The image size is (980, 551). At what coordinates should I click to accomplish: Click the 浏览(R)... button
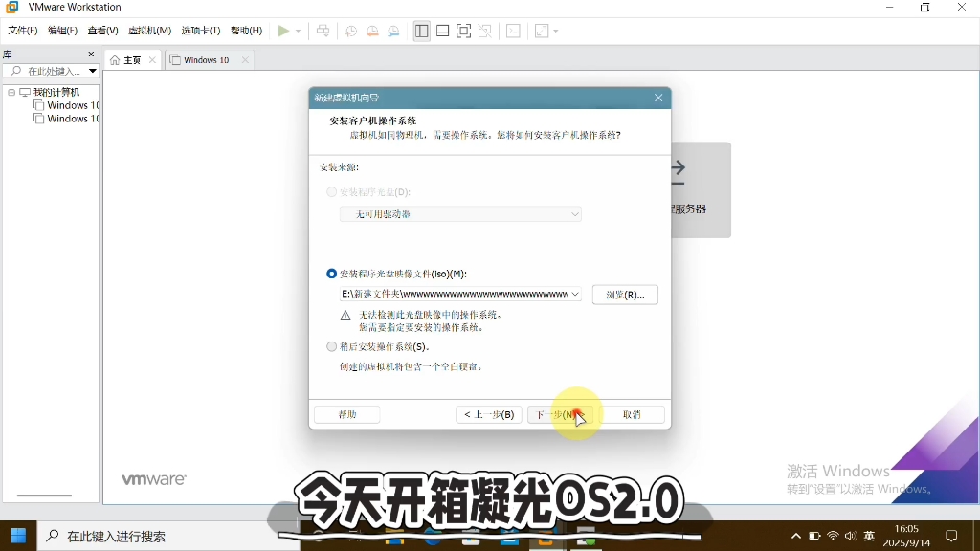[x=625, y=295]
